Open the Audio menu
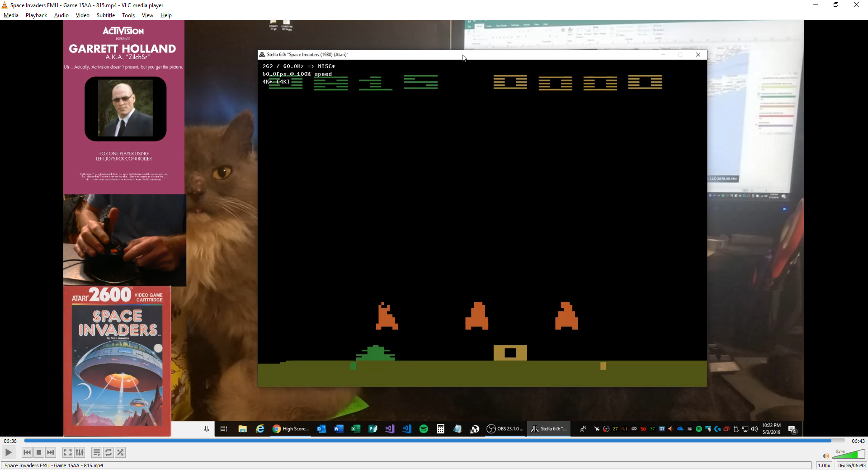 (61, 15)
